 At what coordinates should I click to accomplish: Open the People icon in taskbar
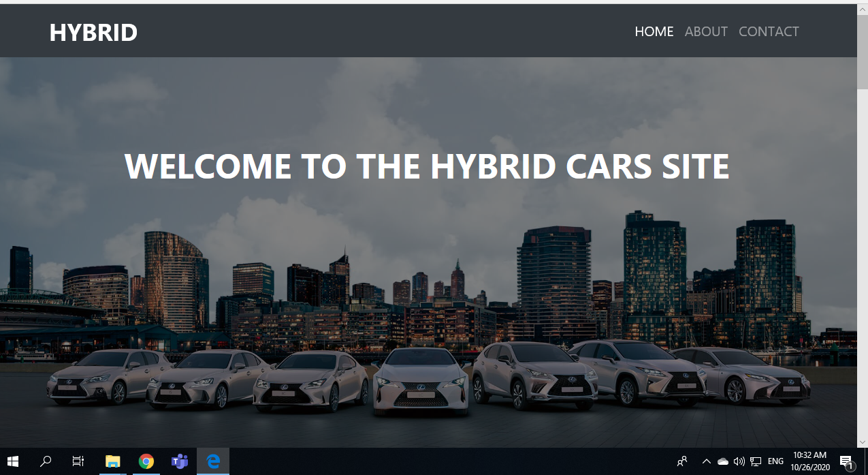[x=682, y=461]
